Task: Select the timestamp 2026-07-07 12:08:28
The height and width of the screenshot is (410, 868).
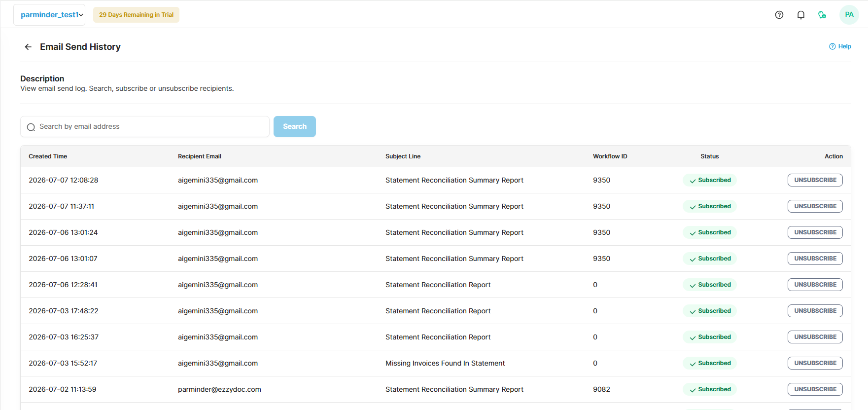Action: click(64, 180)
